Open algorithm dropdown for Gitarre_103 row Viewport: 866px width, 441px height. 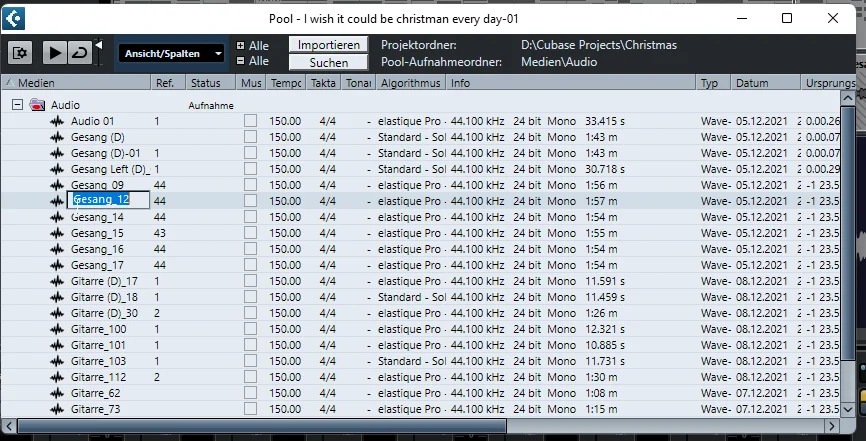pos(412,361)
